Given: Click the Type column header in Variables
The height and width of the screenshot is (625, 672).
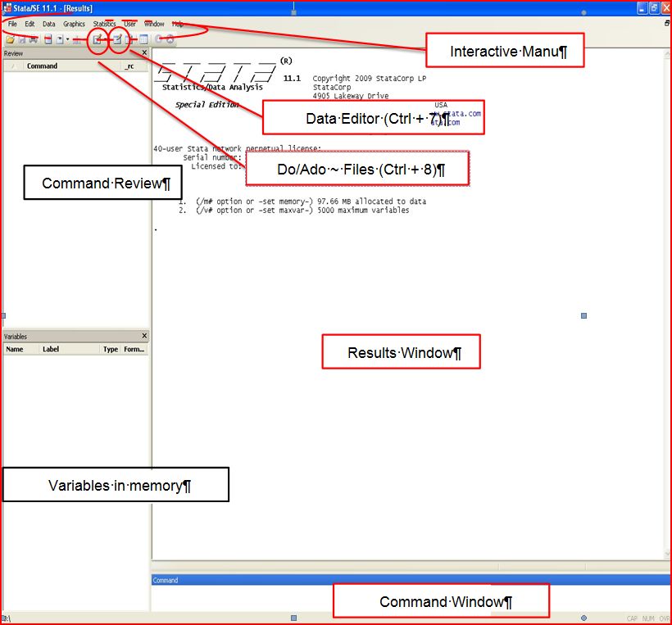Looking at the screenshot, I should coord(111,349).
